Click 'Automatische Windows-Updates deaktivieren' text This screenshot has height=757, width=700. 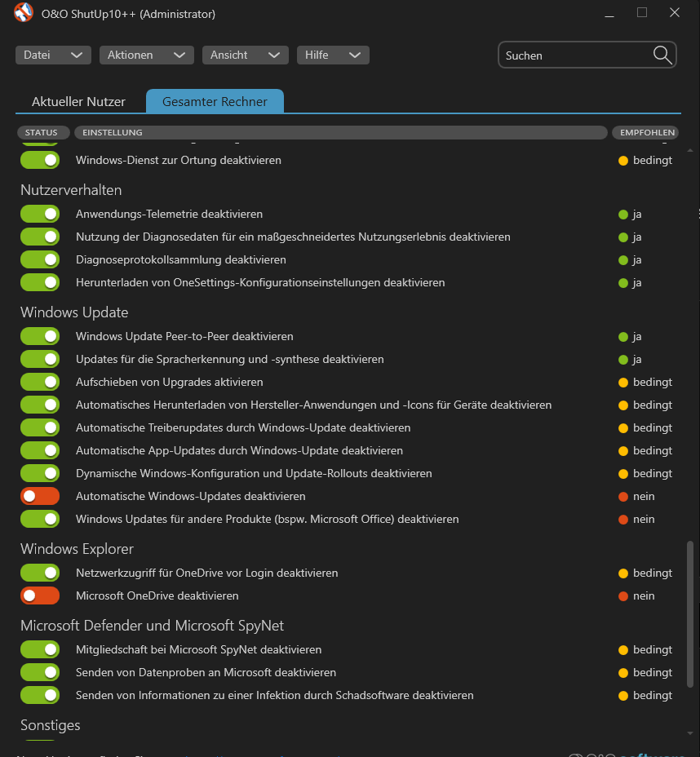[191, 496]
